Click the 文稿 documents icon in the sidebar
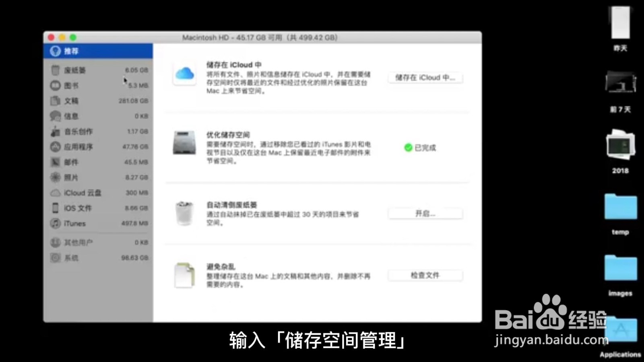 [56, 101]
